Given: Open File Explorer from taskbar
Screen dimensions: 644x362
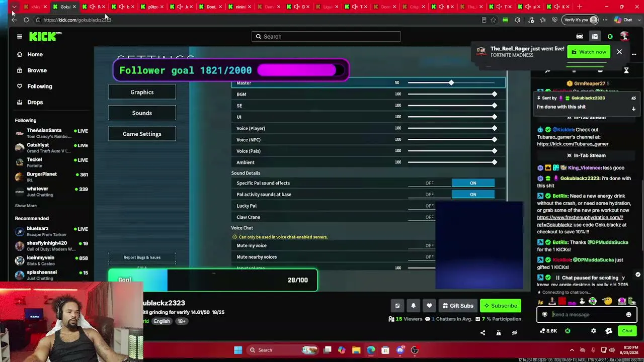Looking at the screenshot, I should [356, 350].
